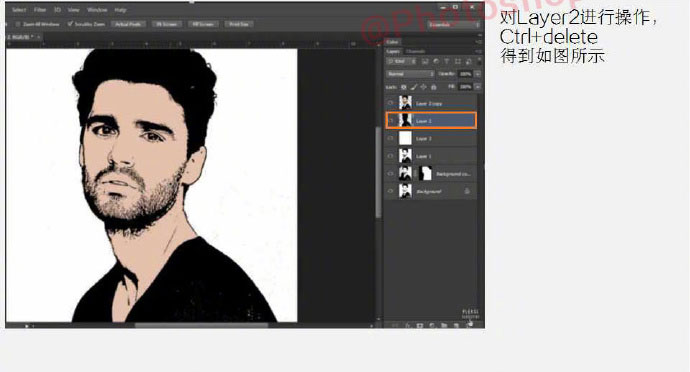The width and height of the screenshot is (690, 372).
Task: Open the Opacity slider dropdown arrow
Action: [477, 74]
